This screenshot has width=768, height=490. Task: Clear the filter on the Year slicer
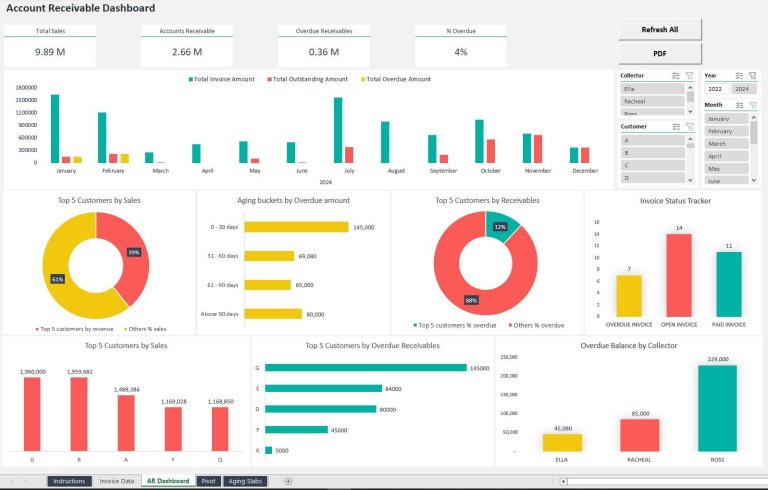753,75
